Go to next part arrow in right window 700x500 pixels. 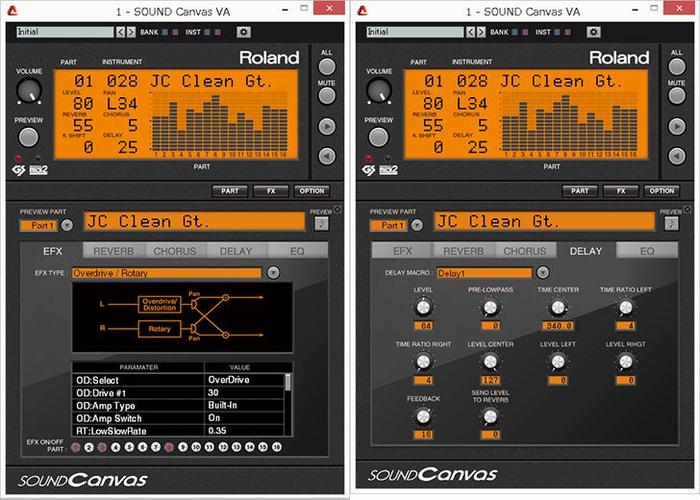677,126
